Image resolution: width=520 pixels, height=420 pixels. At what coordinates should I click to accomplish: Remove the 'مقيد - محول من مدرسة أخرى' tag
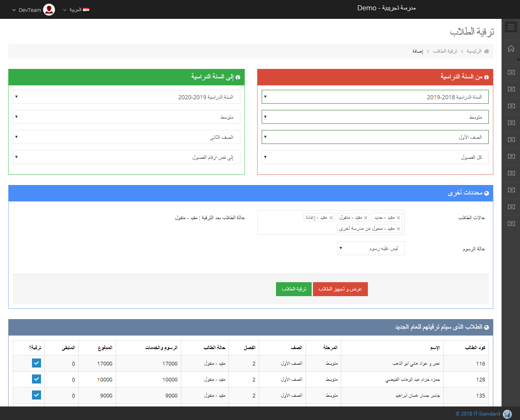pos(398,229)
